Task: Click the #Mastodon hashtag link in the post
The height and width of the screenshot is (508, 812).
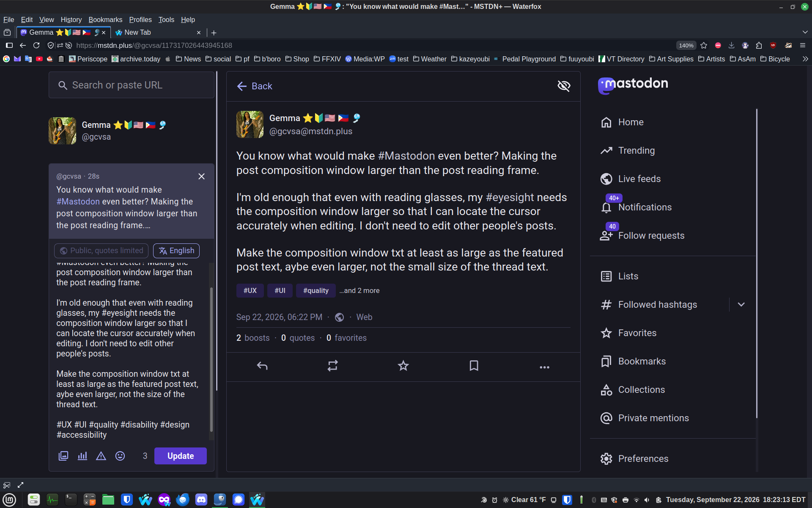Action: [406, 156]
